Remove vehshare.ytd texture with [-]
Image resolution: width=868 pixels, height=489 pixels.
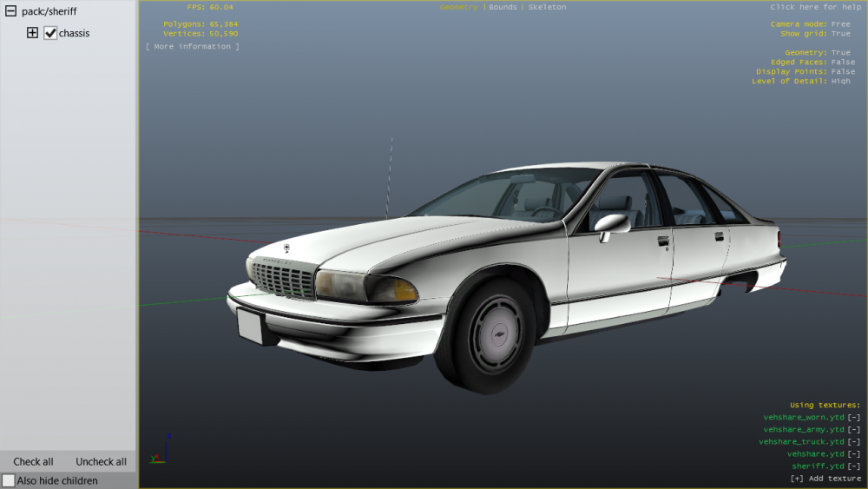854,454
